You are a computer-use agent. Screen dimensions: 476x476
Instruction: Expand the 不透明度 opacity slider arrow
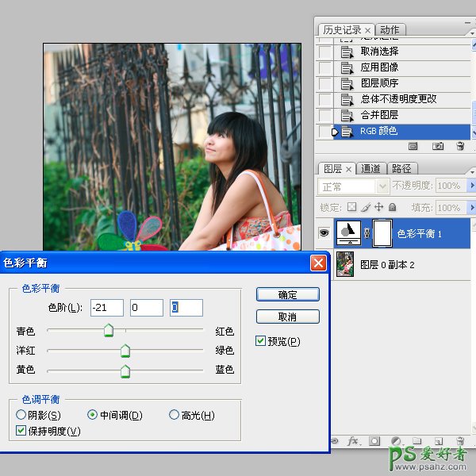click(x=472, y=186)
